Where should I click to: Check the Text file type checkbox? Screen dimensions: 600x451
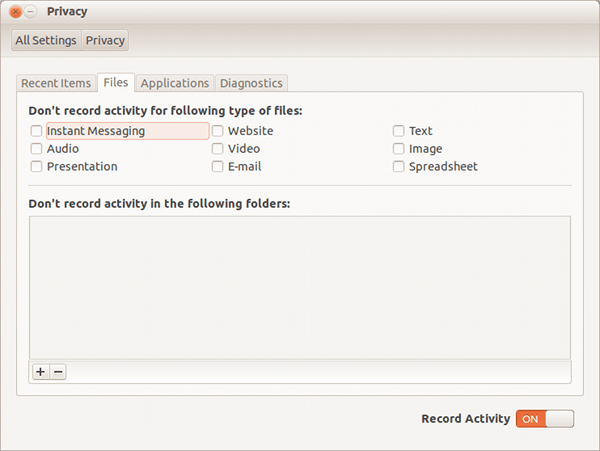coord(398,131)
